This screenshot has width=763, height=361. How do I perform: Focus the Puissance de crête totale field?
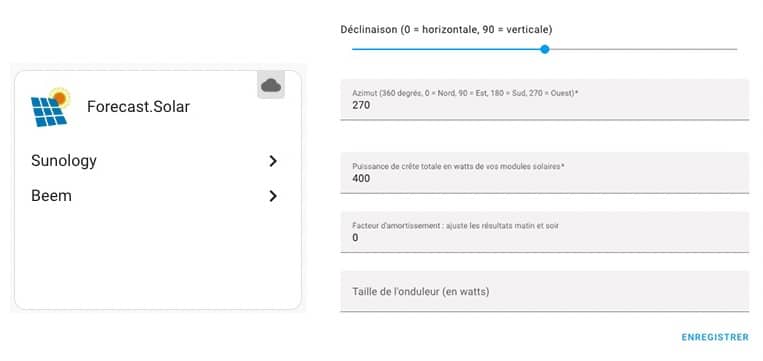pos(545,173)
